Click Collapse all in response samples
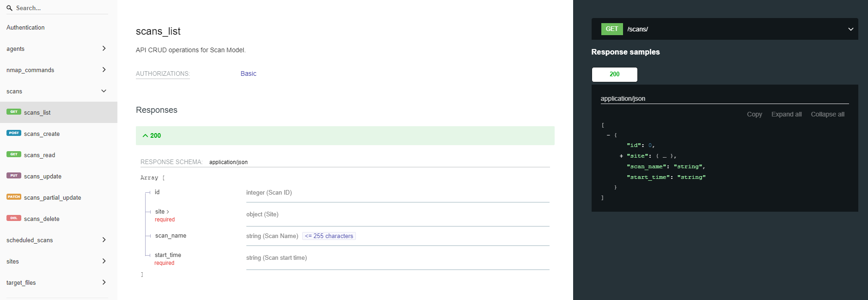The height and width of the screenshot is (300, 868). (x=827, y=114)
